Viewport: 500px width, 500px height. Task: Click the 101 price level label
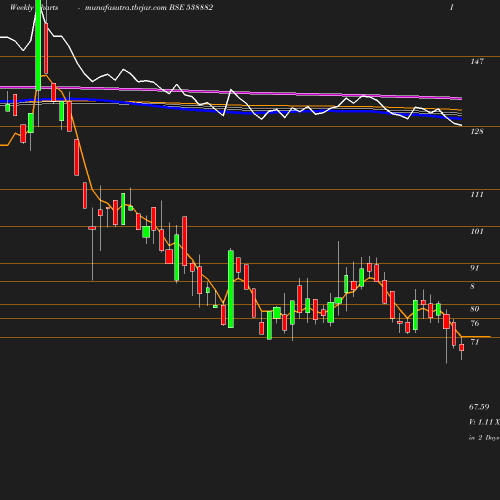tap(477, 231)
